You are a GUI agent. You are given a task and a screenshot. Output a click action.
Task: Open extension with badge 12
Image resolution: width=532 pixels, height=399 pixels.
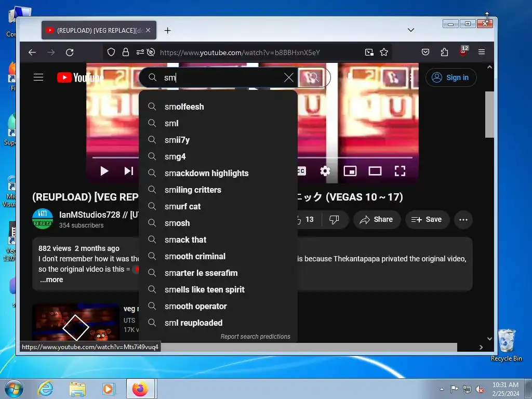pyautogui.click(x=463, y=51)
